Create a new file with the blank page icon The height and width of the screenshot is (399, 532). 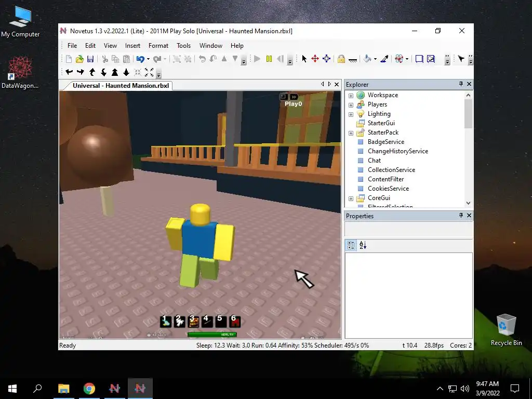[x=69, y=59]
